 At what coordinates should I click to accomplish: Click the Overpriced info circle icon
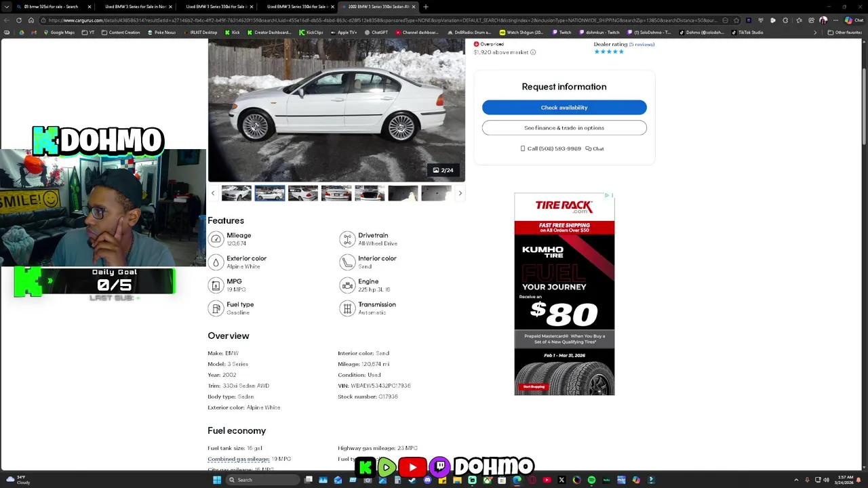click(533, 52)
